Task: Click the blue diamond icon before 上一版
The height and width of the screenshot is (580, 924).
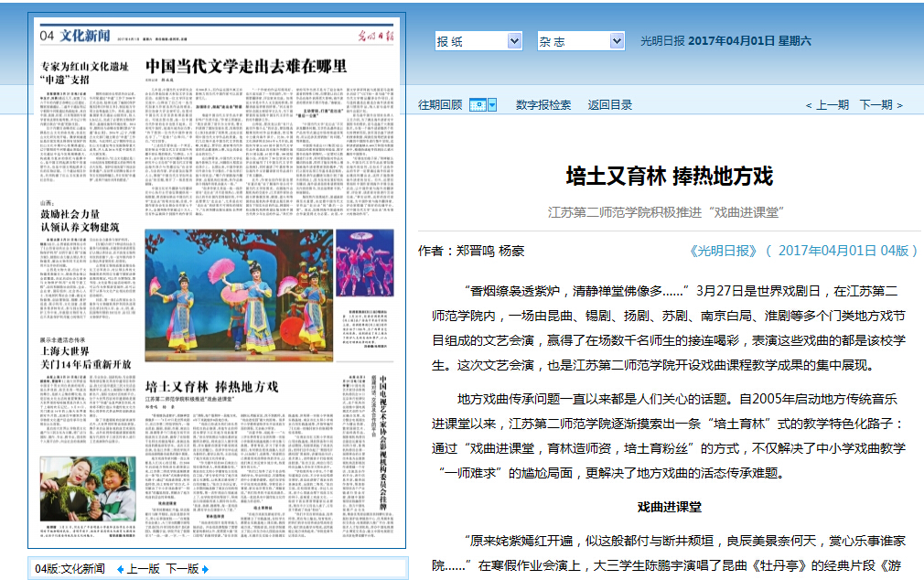Action: point(120,569)
